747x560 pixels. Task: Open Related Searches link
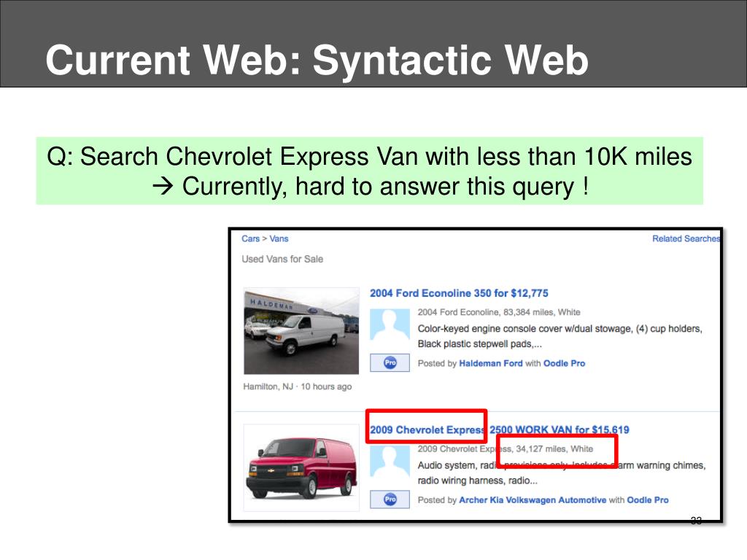(686, 238)
